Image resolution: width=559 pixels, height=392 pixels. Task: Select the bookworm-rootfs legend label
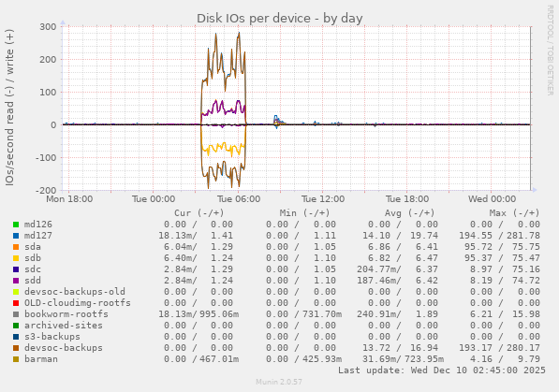(66, 314)
